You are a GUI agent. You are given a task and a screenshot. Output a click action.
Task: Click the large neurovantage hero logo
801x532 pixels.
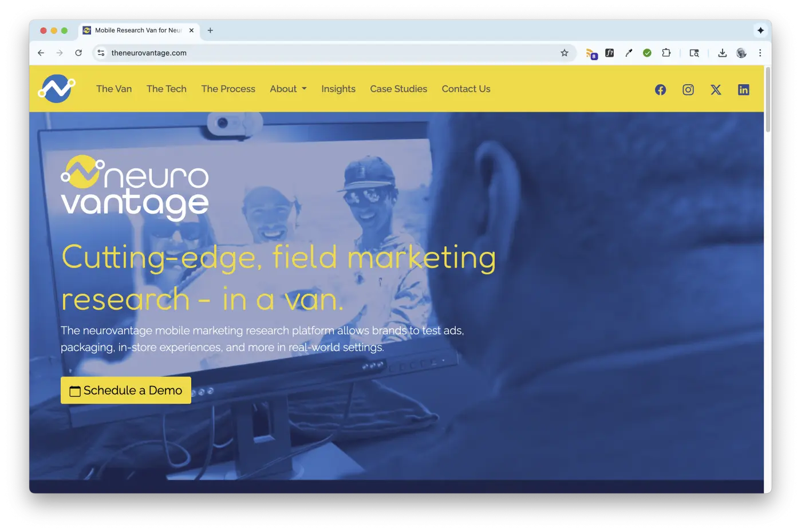[x=135, y=188]
